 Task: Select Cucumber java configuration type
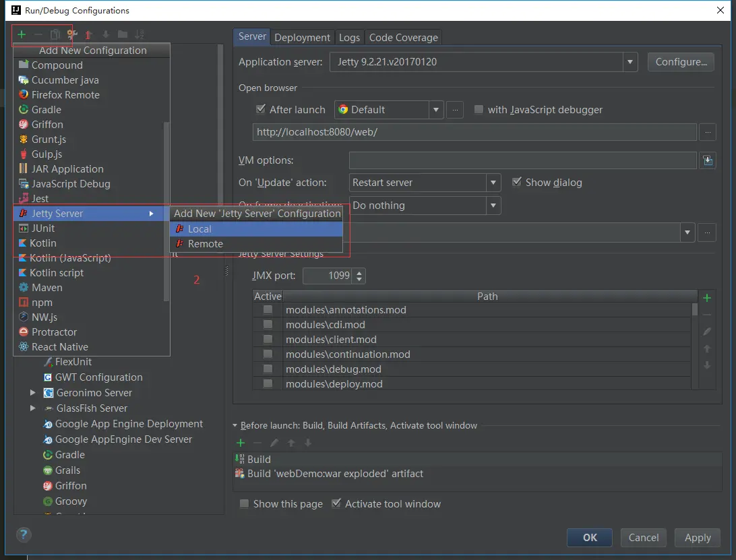coord(92,80)
